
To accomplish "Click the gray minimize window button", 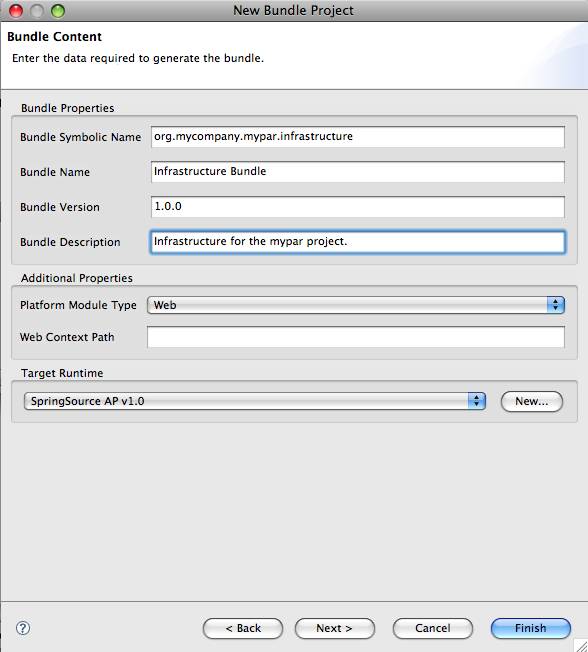I will 37,11.
